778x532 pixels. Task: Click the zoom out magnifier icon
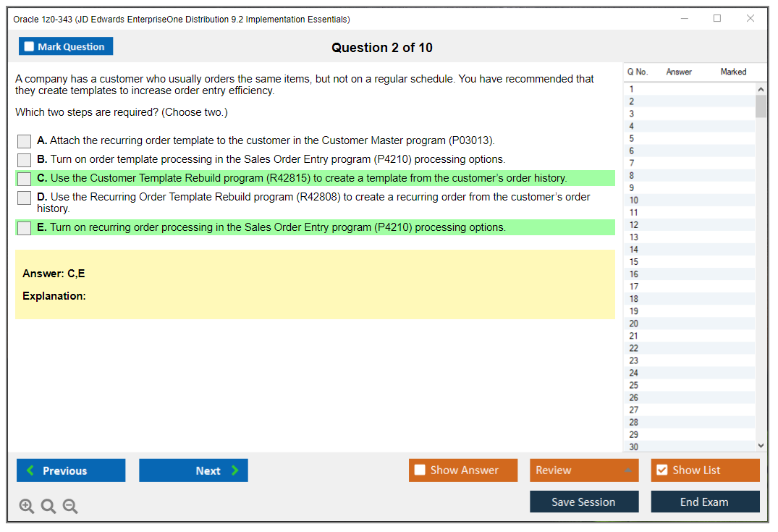[x=70, y=507]
